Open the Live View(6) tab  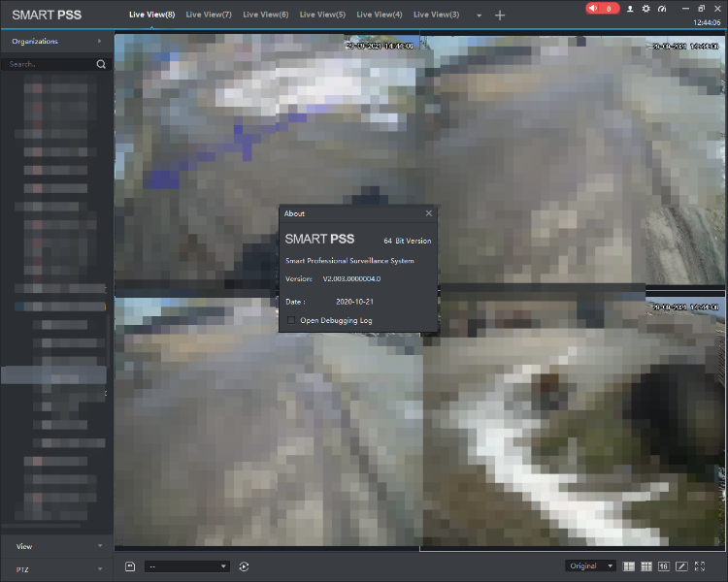(266, 15)
